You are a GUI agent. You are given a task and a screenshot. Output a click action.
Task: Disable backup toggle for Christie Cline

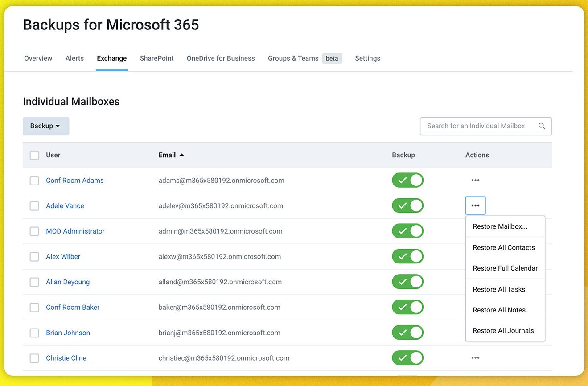(407, 358)
